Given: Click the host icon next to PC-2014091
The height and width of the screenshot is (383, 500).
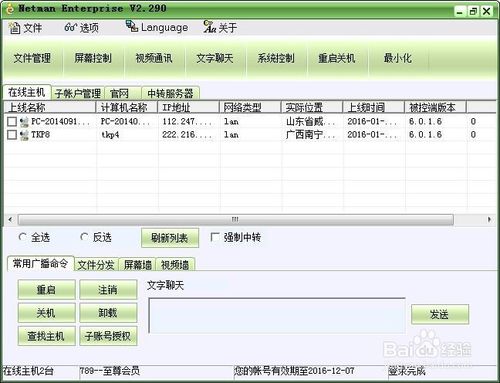Looking at the screenshot, I should click(x=24, y=122).
